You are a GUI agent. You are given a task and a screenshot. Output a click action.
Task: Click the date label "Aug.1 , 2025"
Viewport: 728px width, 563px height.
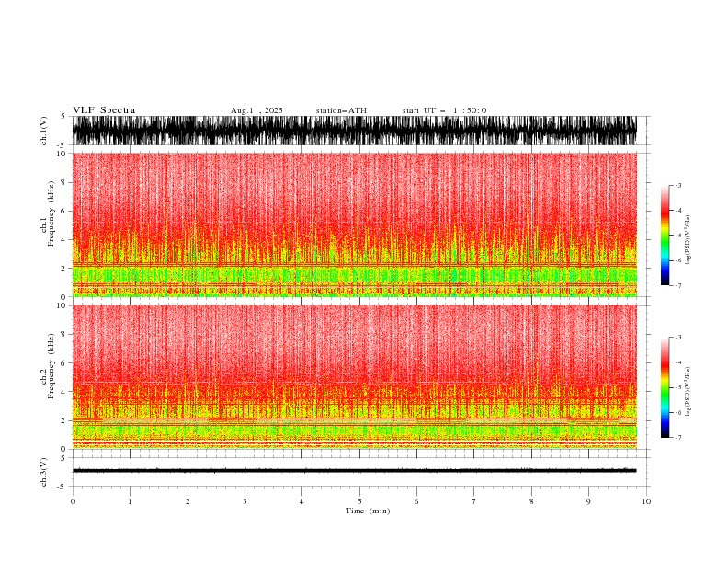coord(256,110)
